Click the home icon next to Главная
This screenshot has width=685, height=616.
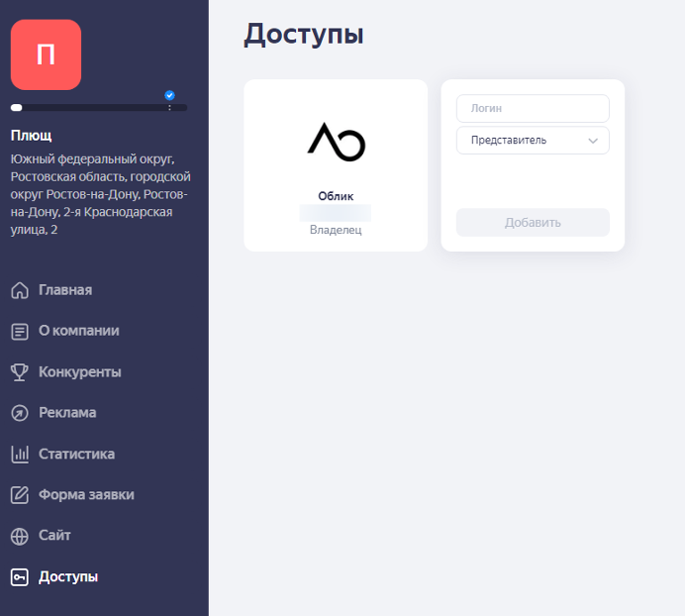coord(19,290)
